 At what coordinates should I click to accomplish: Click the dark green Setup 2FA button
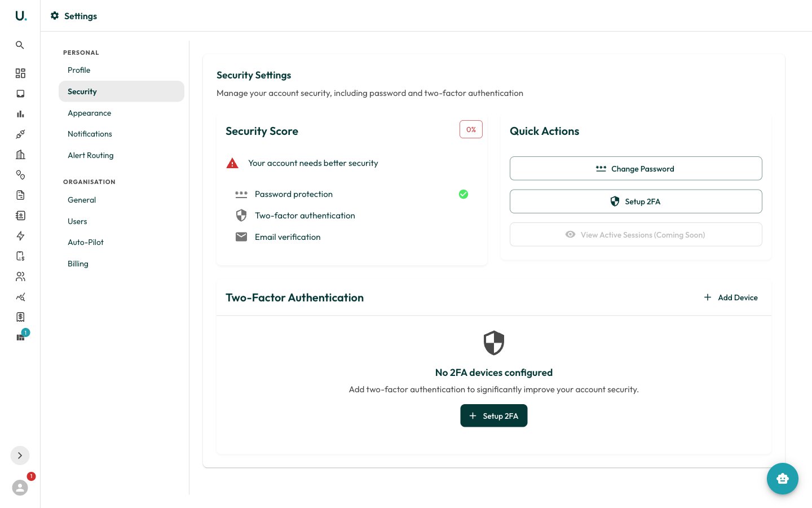[x=494, y=416]
